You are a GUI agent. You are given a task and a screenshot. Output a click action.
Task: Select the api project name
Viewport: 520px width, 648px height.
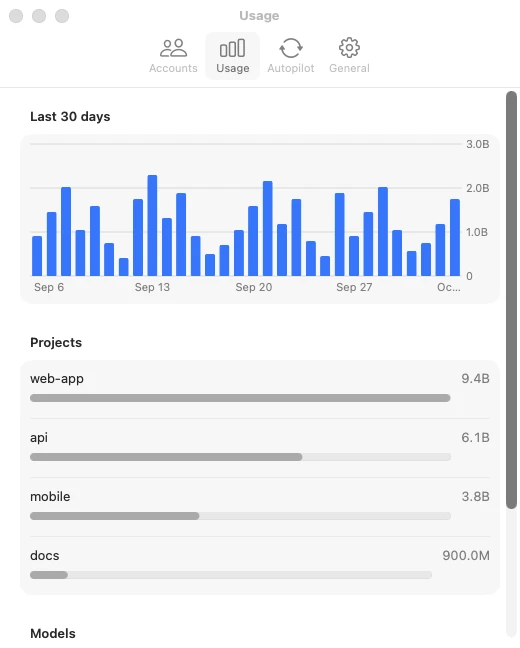pyautogui.click(x=39, y=438)
